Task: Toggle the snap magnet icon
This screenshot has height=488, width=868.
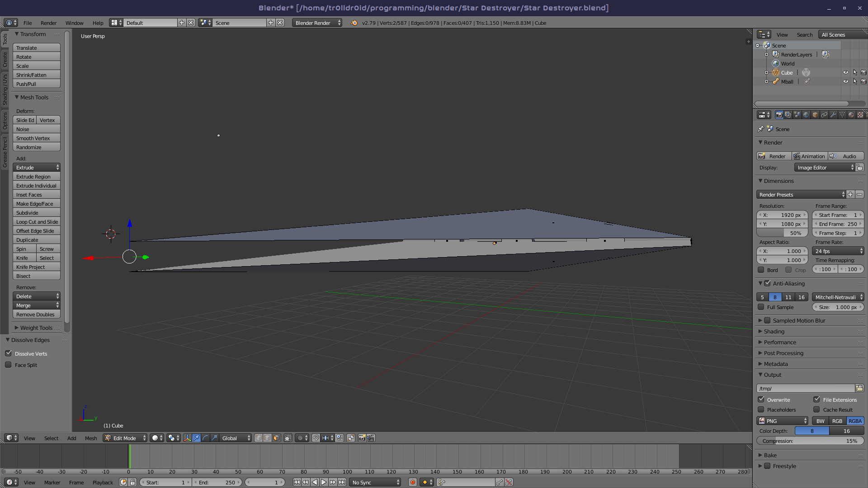Action: (316, 438)
